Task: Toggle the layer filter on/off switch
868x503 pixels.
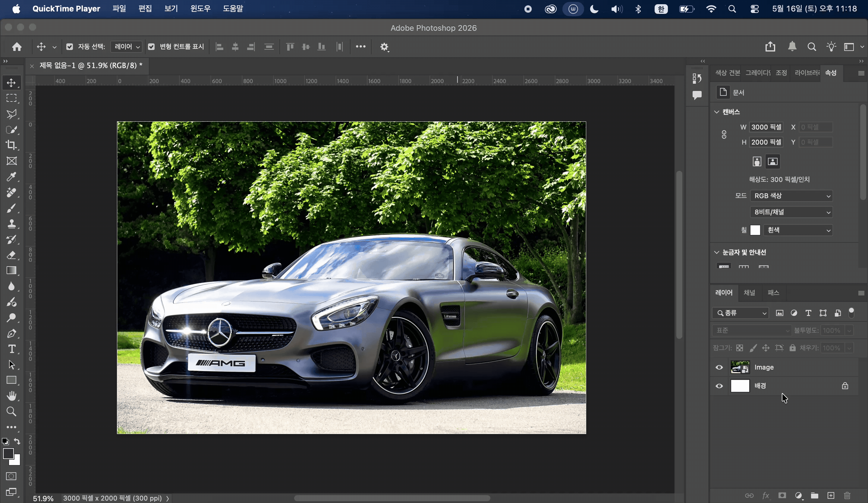Action: click(x=851, y=313)
